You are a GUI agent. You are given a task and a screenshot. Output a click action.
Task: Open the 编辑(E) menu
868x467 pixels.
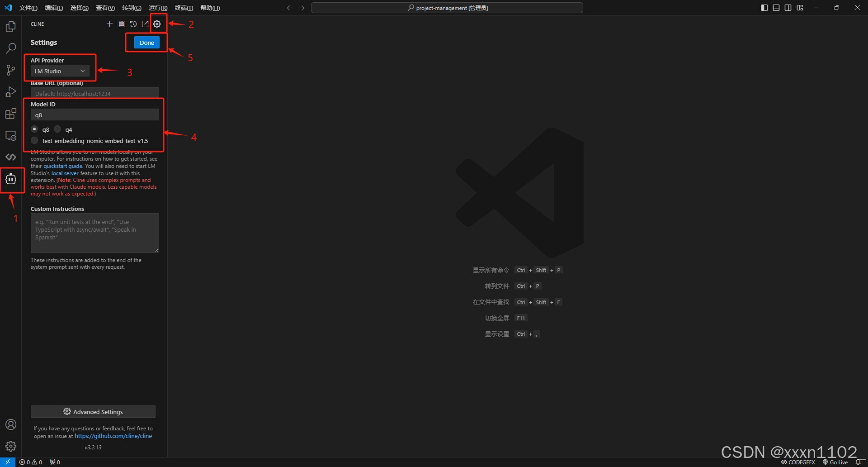click(54, 8)
